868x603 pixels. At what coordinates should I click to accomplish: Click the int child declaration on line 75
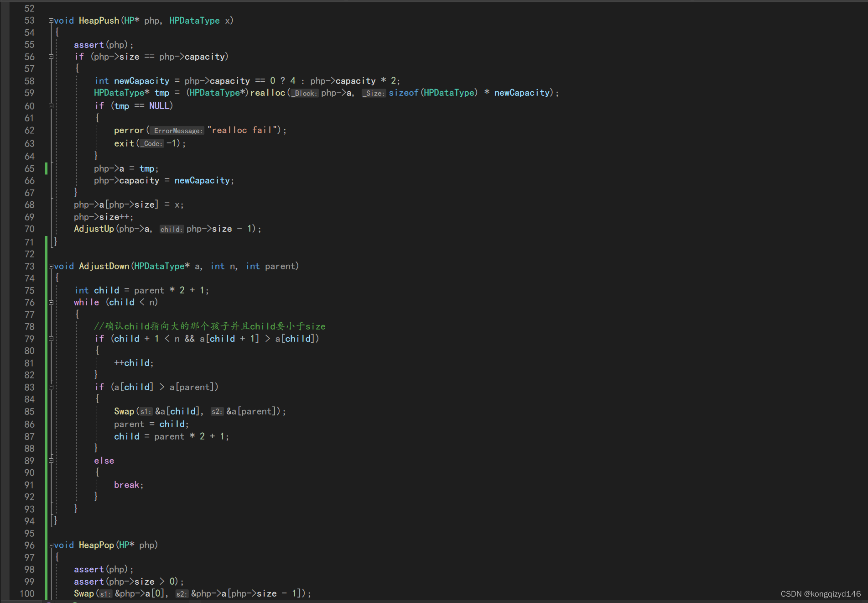coord(142,290)
